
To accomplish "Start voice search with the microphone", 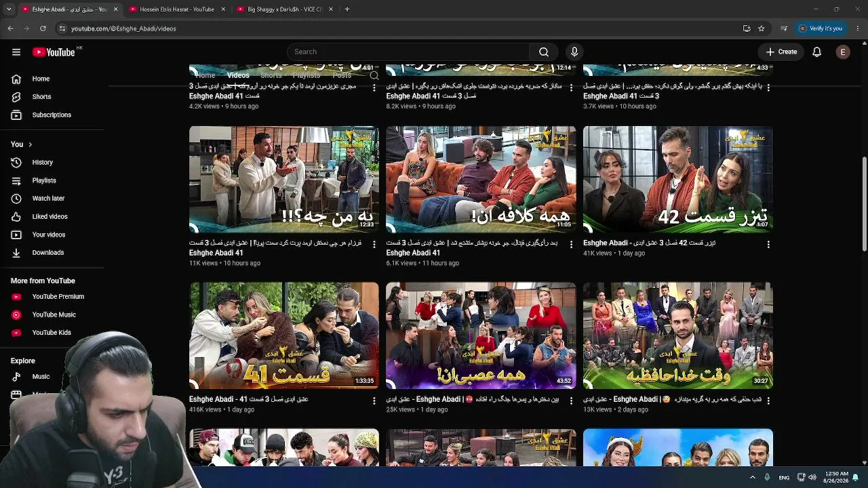I will [x=574, y=52].
